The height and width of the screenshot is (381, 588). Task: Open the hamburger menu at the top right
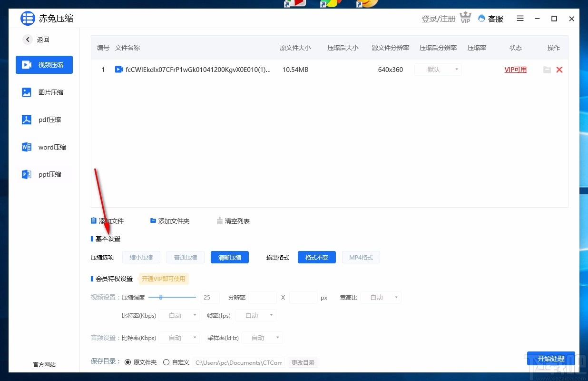tap(520, 19)
